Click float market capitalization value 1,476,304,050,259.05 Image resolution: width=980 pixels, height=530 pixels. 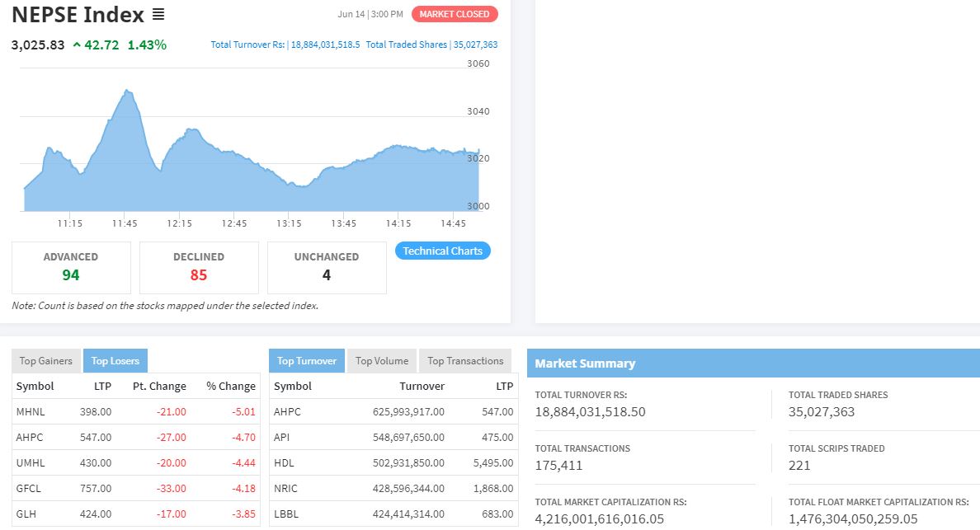pyautogui.click(x=853, y=519)
